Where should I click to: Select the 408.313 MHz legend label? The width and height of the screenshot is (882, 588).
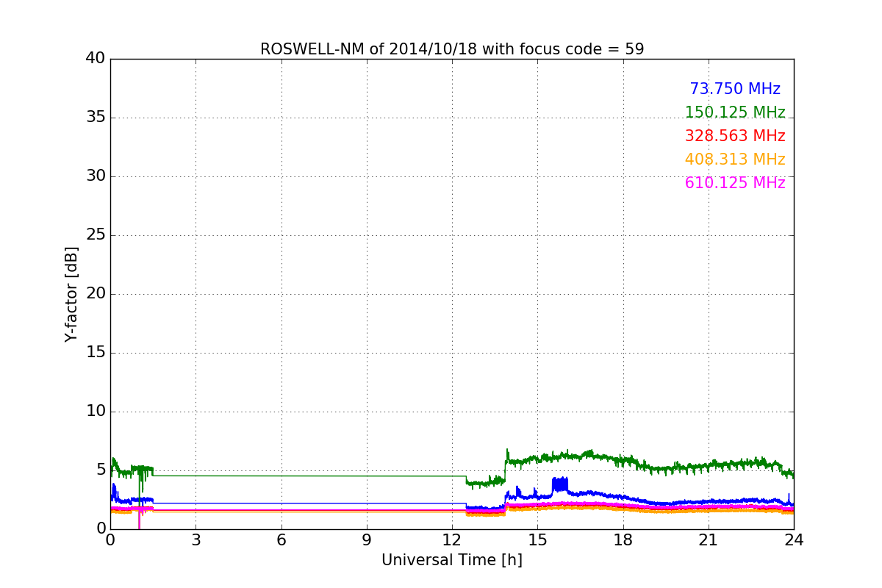(x=735, y=159)
